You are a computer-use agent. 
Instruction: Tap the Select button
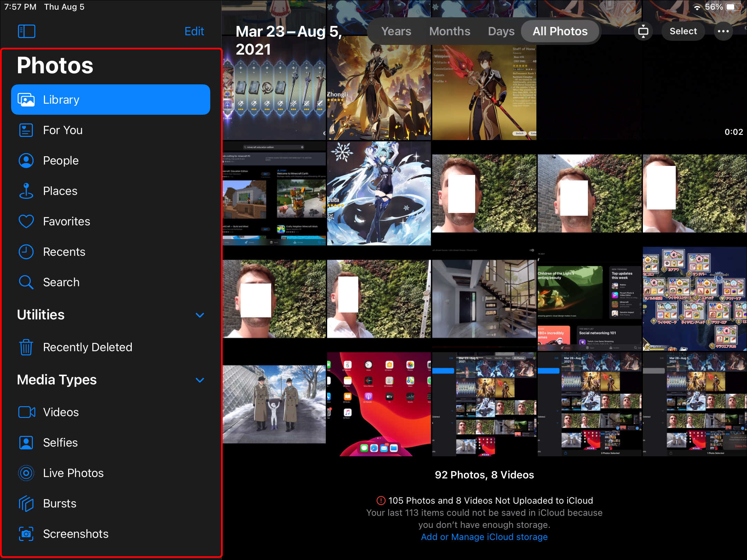[x=683, y=31]
